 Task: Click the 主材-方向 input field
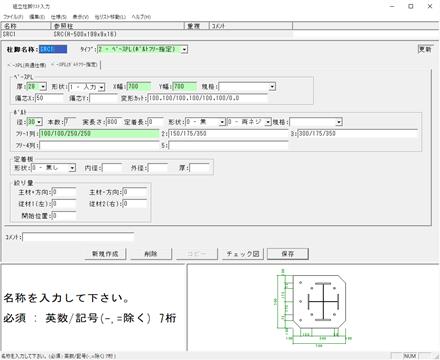pyautogui.click(x=135, y=192)
